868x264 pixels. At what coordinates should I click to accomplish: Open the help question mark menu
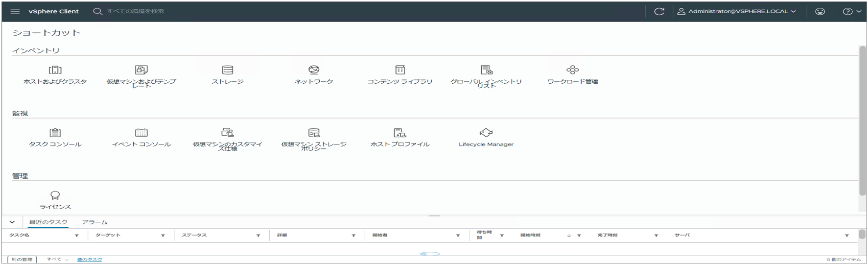point(852,11)
